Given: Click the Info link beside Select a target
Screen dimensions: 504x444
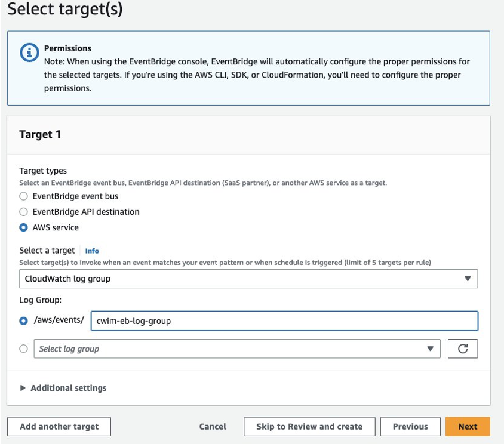Looking at the screenshot, I should pyautogui.click(x=92, y=251).
